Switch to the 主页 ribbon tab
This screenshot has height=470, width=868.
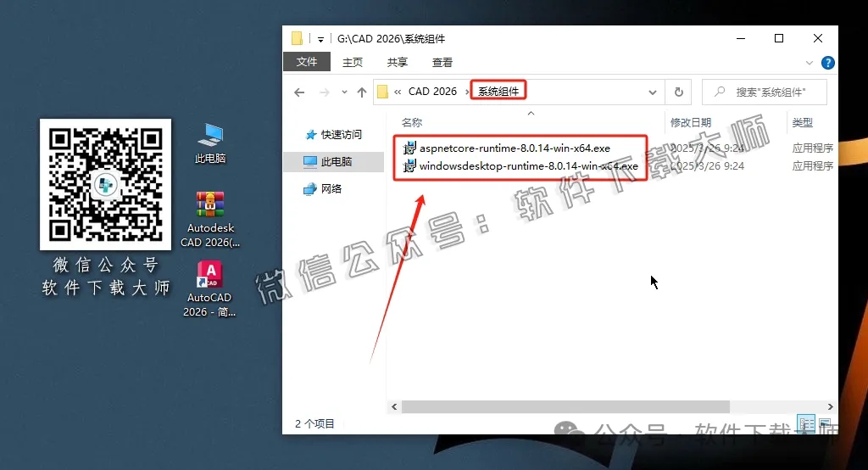pos(352,62)
